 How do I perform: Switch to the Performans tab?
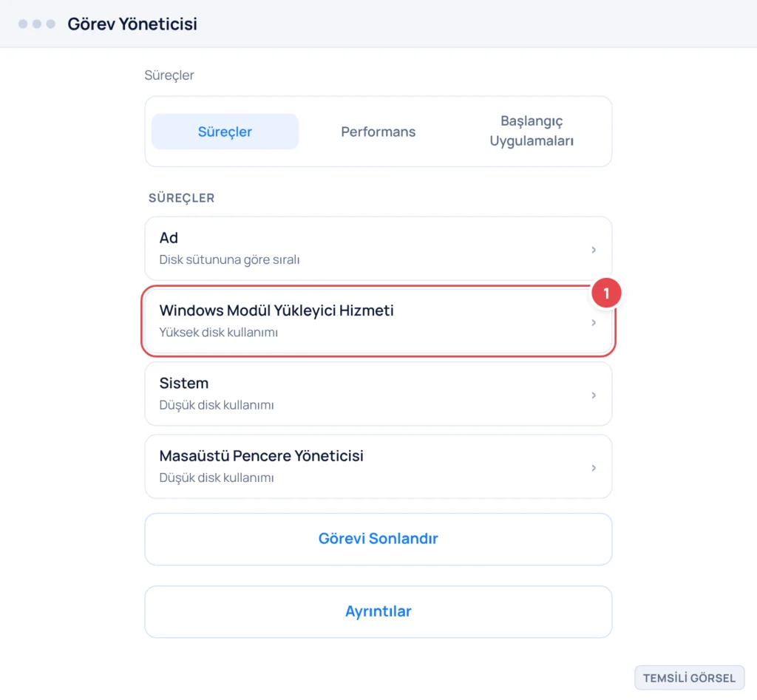tap(378, 132)
